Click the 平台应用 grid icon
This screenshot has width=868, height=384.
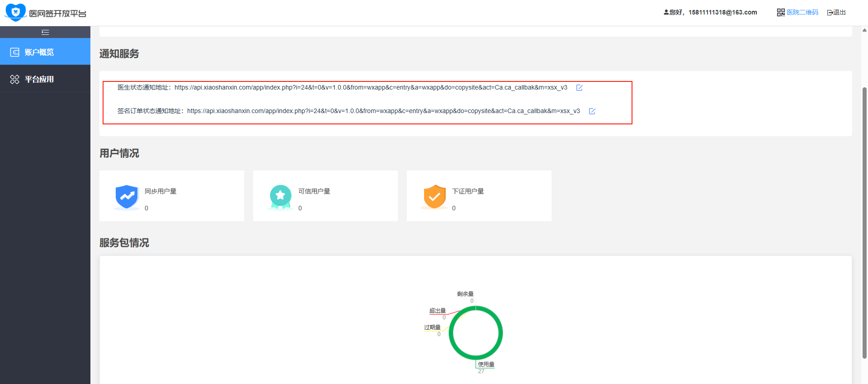15,79
